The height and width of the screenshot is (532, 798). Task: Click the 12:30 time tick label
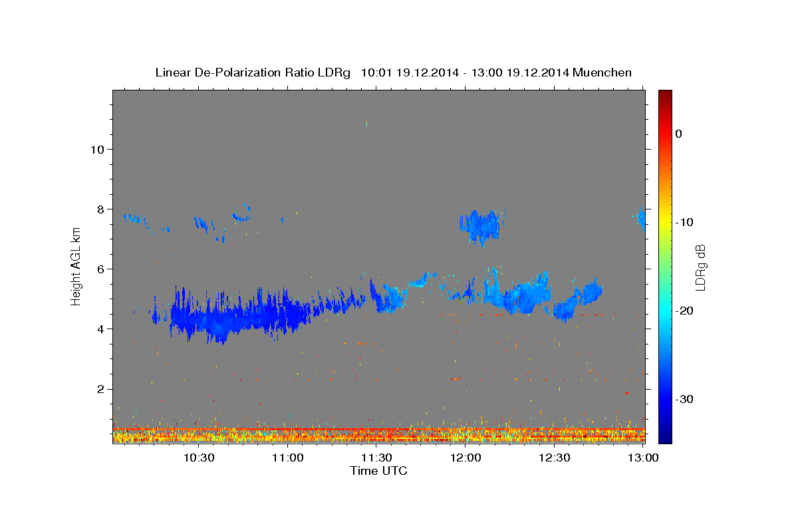tap(555, 458)
